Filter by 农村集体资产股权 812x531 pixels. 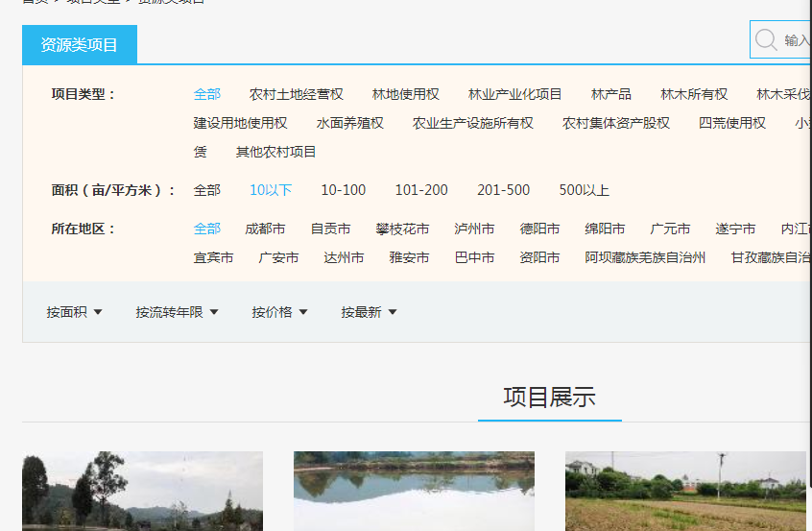(616, 123)
